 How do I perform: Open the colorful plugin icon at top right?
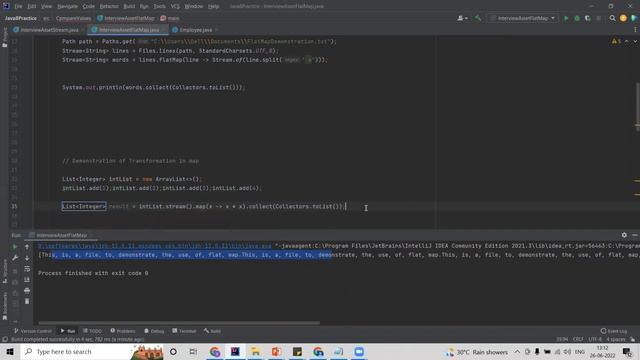coord(634,18)
